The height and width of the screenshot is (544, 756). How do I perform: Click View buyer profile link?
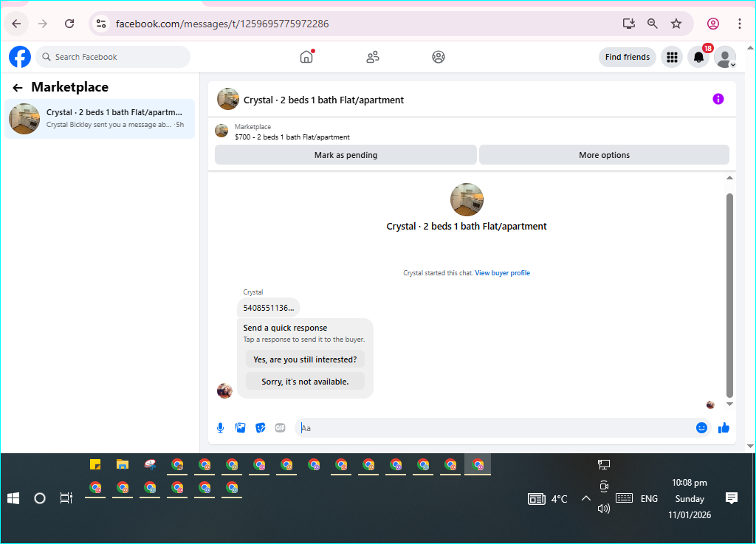(502, 272)
